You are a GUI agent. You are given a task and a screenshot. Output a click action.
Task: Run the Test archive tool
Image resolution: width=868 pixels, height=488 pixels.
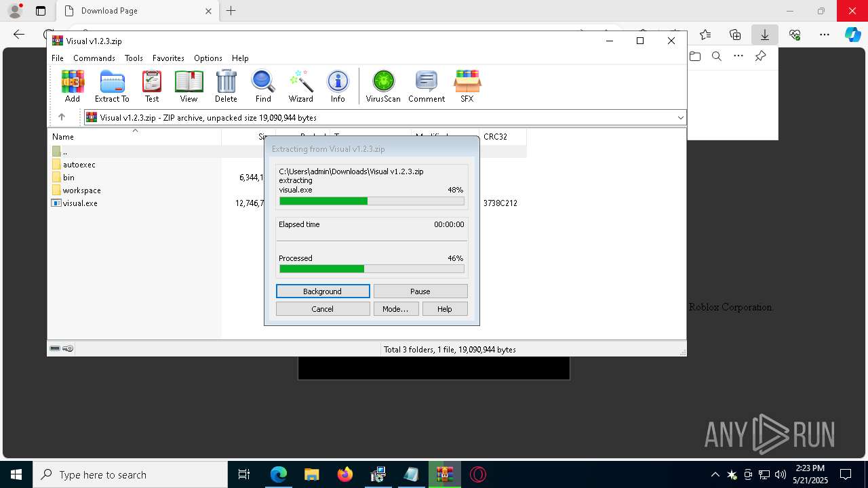[152, 86]
